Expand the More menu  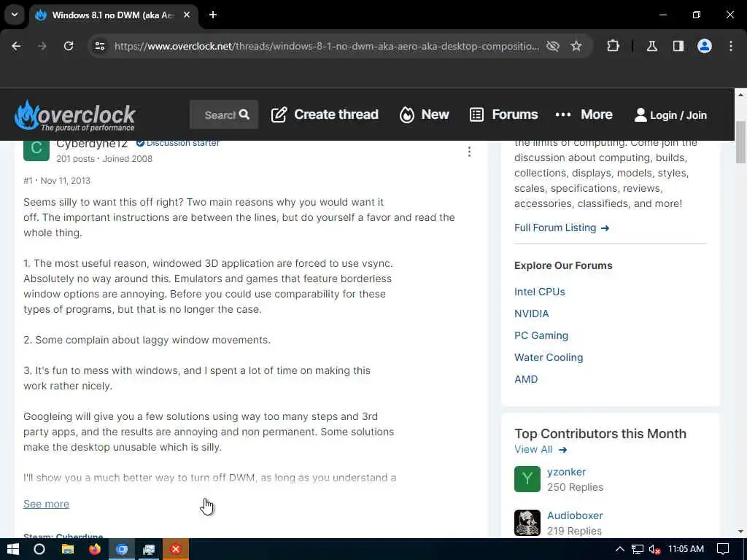coord(584,114)
